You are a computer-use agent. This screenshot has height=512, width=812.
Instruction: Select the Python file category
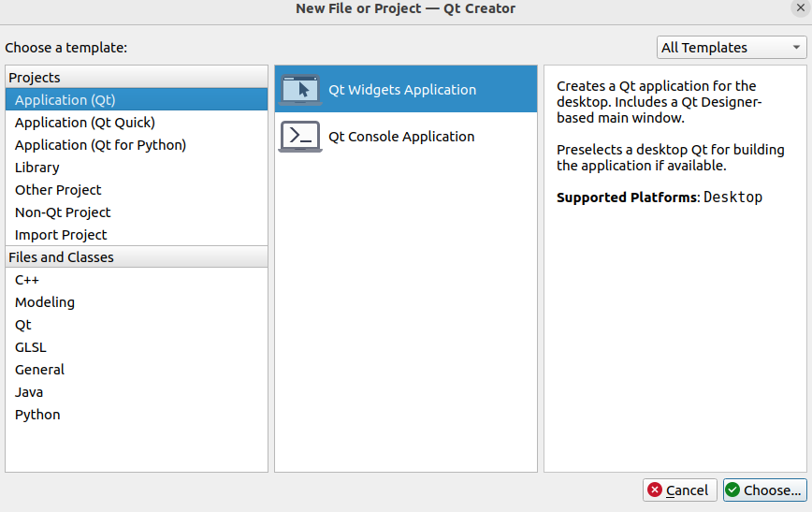37,415
